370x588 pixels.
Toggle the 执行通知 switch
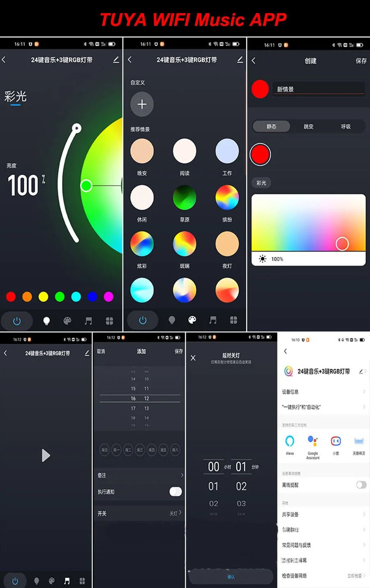coord(176,491)
